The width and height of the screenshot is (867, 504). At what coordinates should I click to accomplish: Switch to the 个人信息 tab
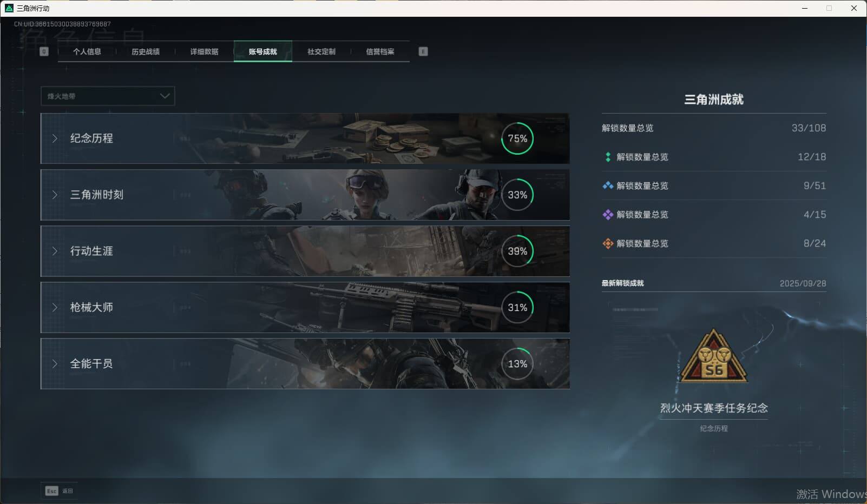point(87,51)
